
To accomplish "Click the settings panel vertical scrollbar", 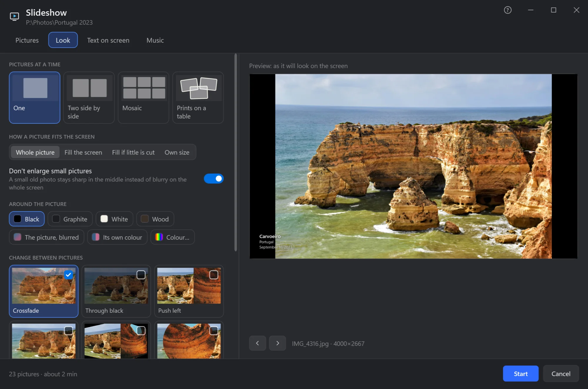I will (235, 152).
